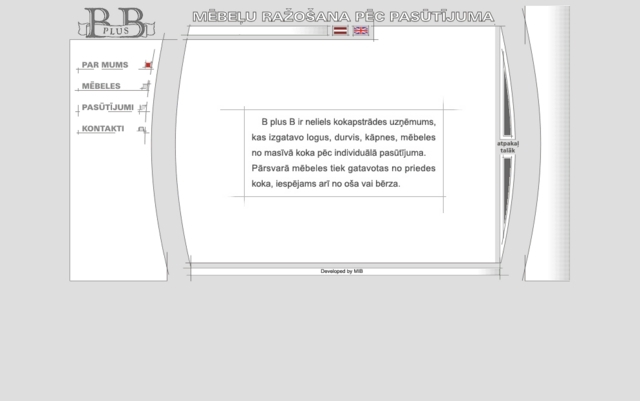Click the Developed by MIB link
The image size is (640, 401).
tap(341, 271)
